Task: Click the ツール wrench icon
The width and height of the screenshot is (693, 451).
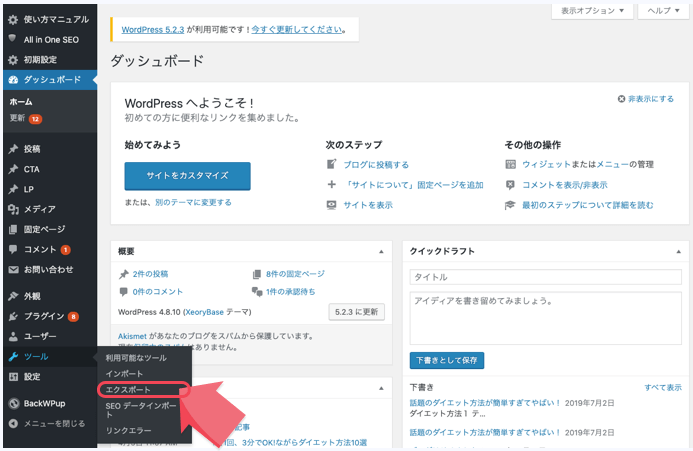Action: [x=13, y=357]
